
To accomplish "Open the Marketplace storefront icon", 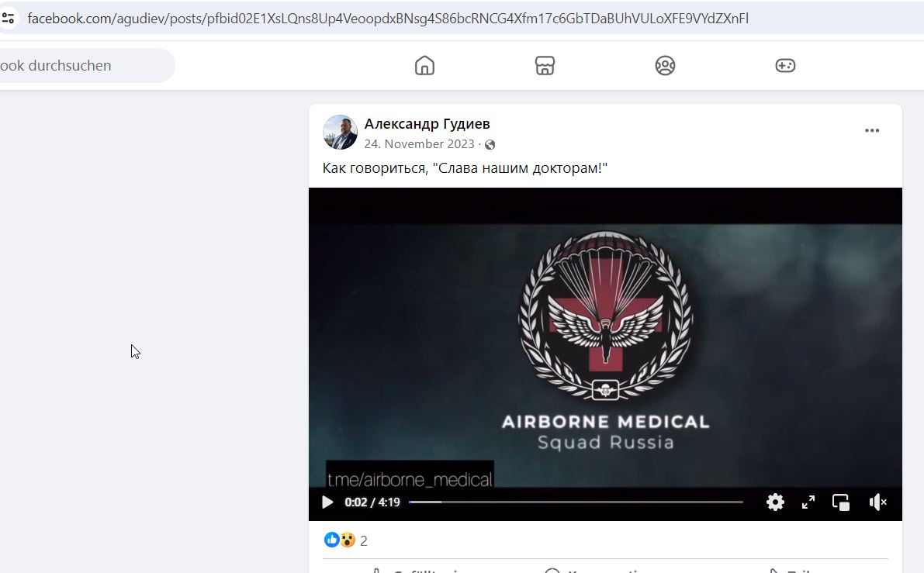I will click(545, 65).
